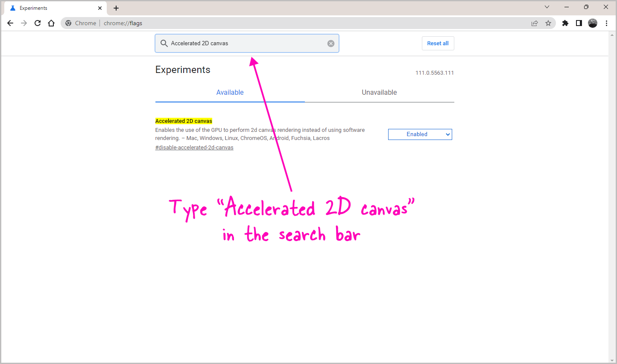Viewport: 617px width, 364px height.
Task: Bookmark this page with the star icon
Action: pos(548,23)
